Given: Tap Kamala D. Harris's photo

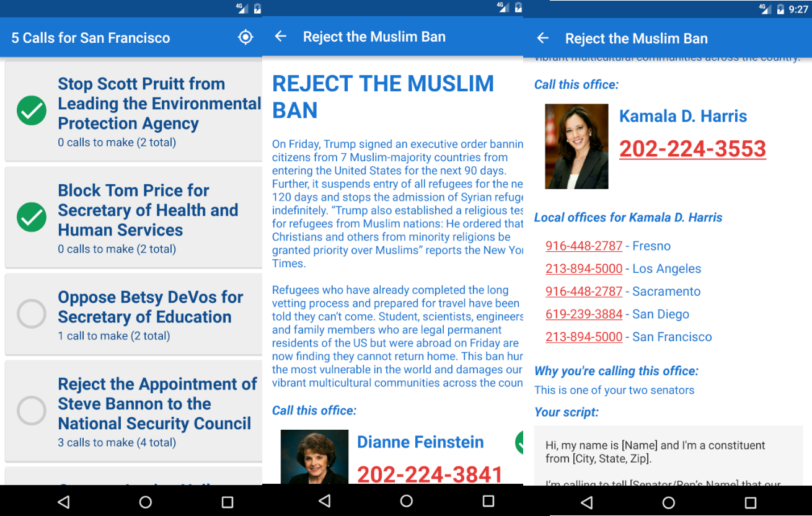Looking at the screenshot, I should tap(576, 146).
